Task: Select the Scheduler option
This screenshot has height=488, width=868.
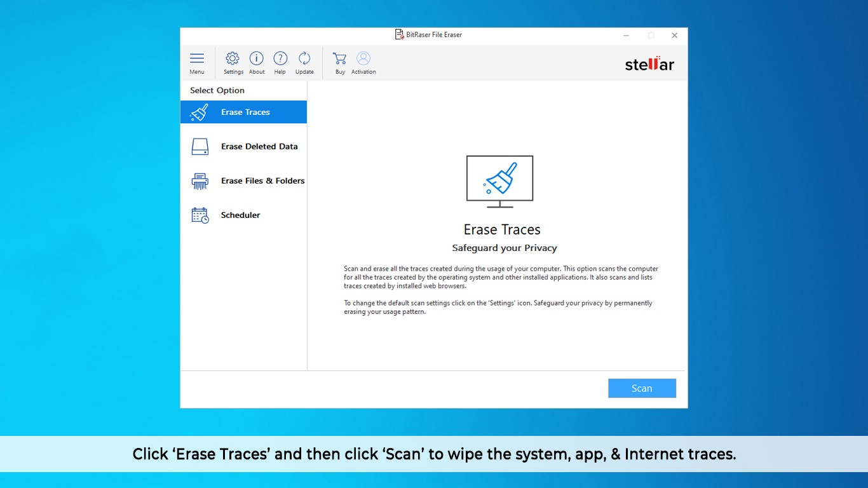Action: (x=243, y=215)
